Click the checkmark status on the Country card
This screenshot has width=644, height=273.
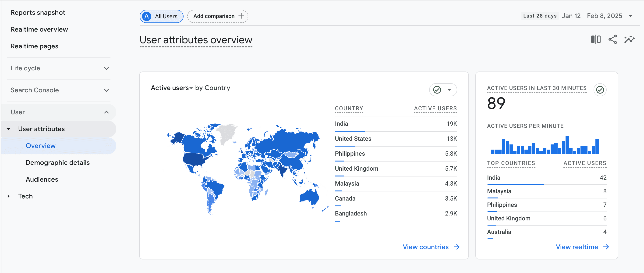click(x=437, y=90)
